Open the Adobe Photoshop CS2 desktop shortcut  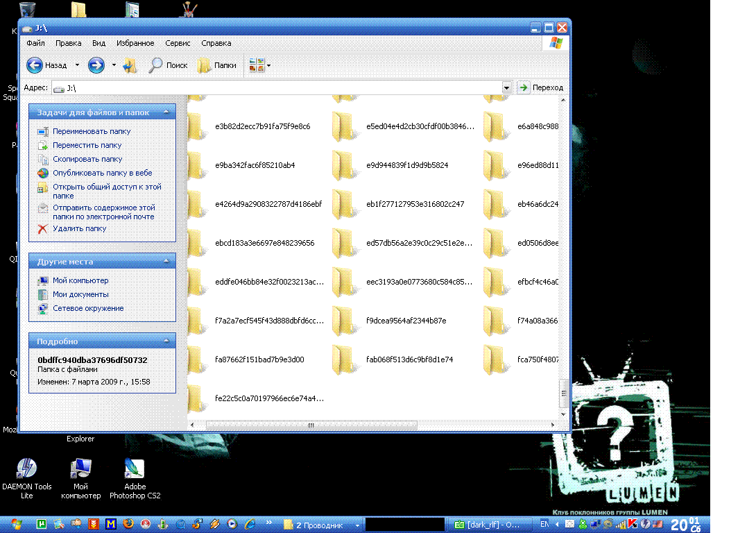pos(135,469)
